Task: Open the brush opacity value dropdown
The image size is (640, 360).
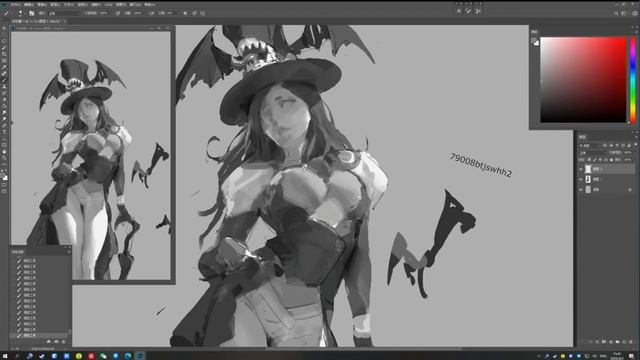Action: 105,13
